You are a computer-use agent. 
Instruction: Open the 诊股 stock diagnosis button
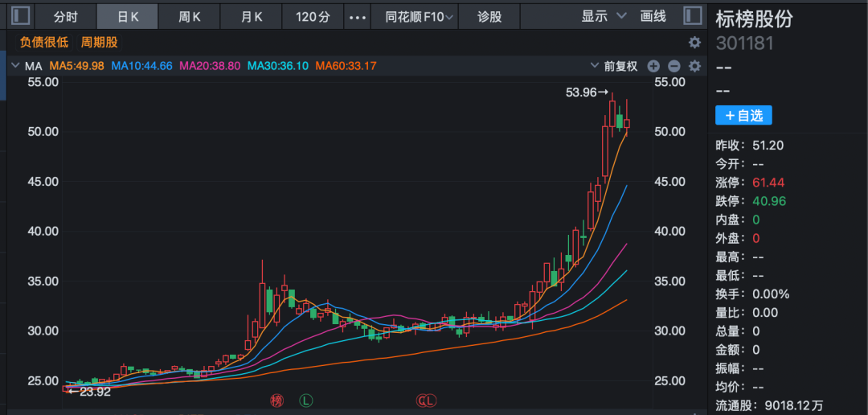489,16
